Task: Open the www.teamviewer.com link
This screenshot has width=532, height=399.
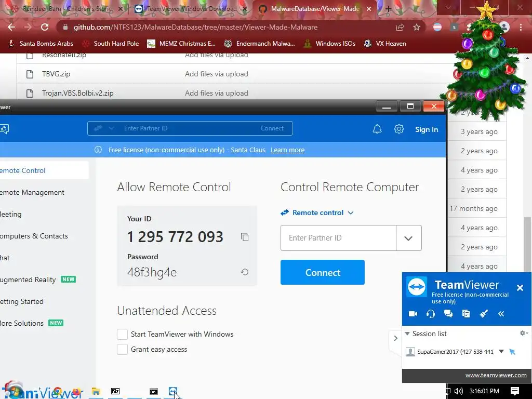Action: pyautogui.click(x=496, y=375)
